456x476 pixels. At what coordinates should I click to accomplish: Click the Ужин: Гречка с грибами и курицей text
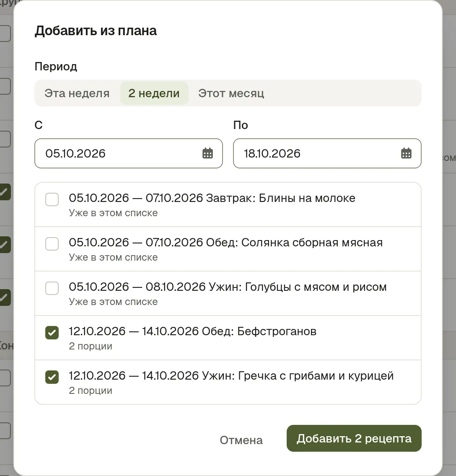[298, 375]
